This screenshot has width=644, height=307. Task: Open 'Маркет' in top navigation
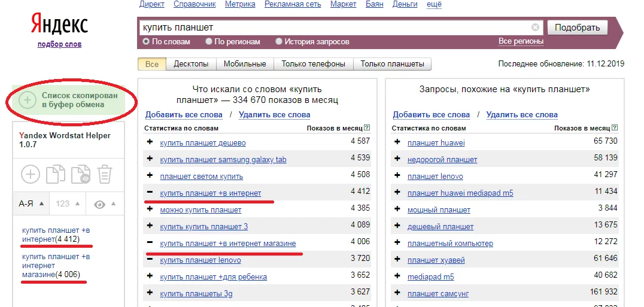click(344, 4)
